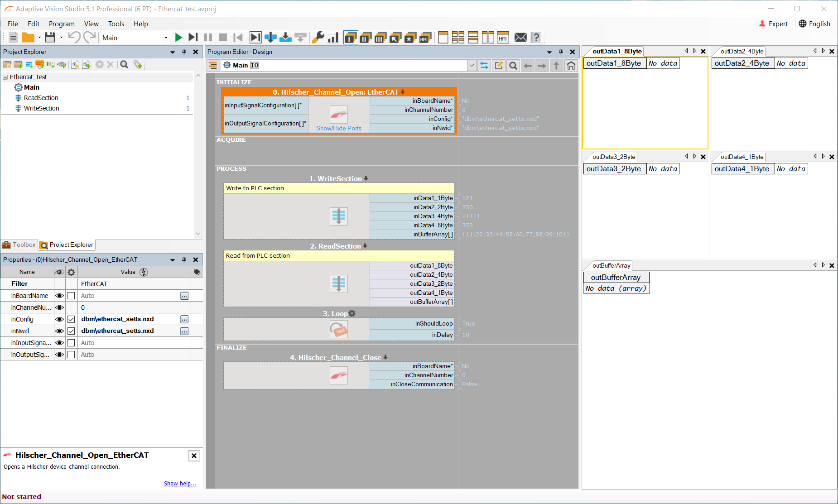The width and height of the screenshot is (838, 504).
Task: Step to next iteration with play-bar icon
Action: pos(193,38)
